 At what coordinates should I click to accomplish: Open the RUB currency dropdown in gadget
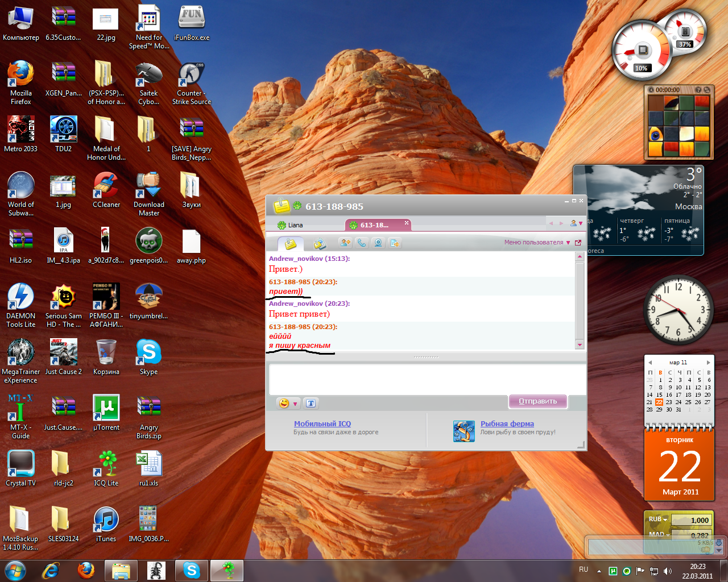coord(658,519)
